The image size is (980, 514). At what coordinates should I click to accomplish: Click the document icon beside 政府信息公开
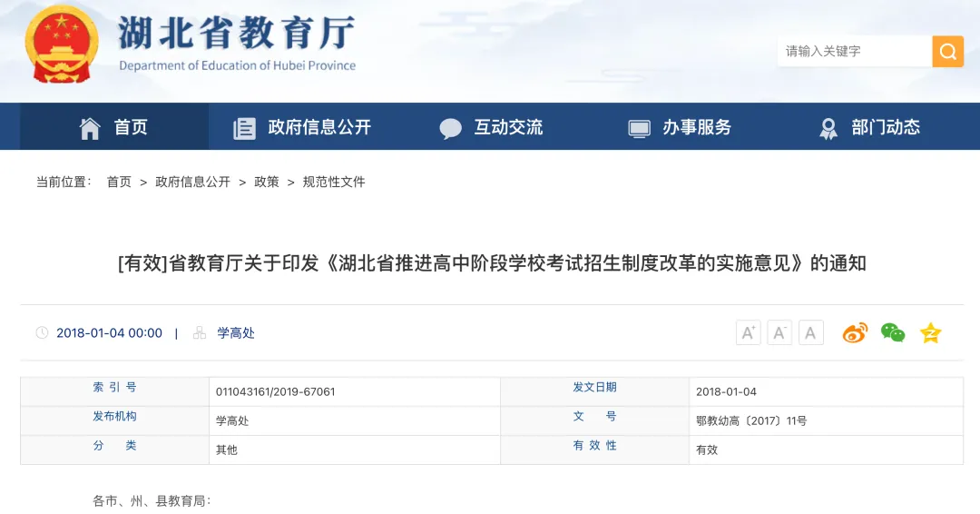244,128
